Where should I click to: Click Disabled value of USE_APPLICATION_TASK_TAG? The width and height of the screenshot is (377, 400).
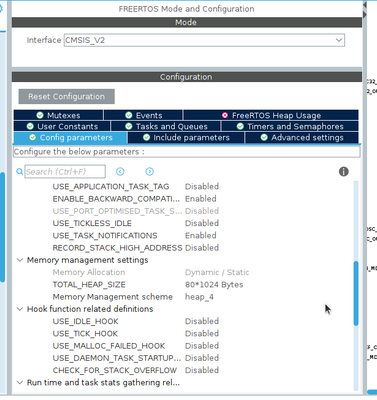pyautogui.click(x=202, y=187)
